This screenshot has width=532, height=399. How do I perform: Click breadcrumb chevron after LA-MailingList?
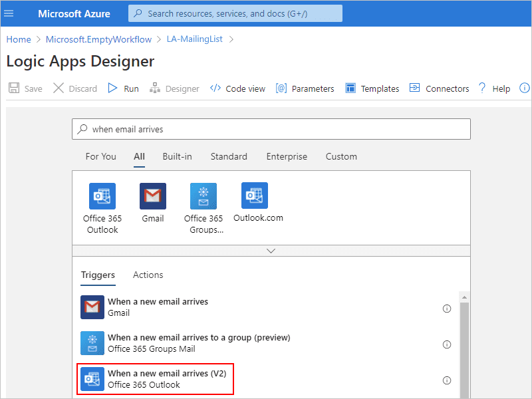click(231, 39)
